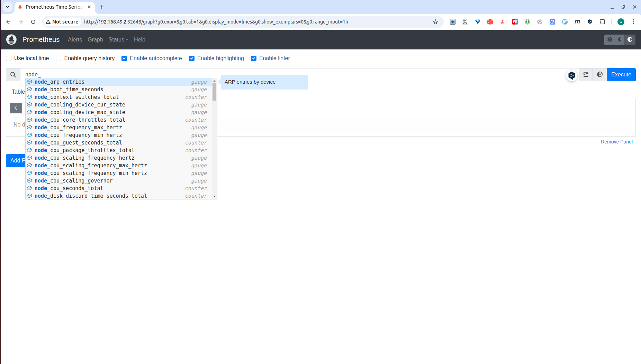Disable the Enable autocomplete checkbox

(x=124, y=58)
